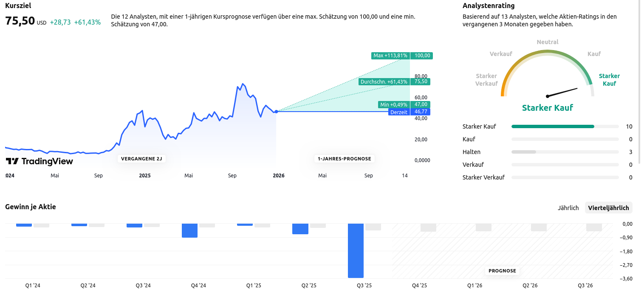This screenshot has height=289, width=644.
Task: Click the Q2 '25 blue earnings bar
Action: coord(300,229)
